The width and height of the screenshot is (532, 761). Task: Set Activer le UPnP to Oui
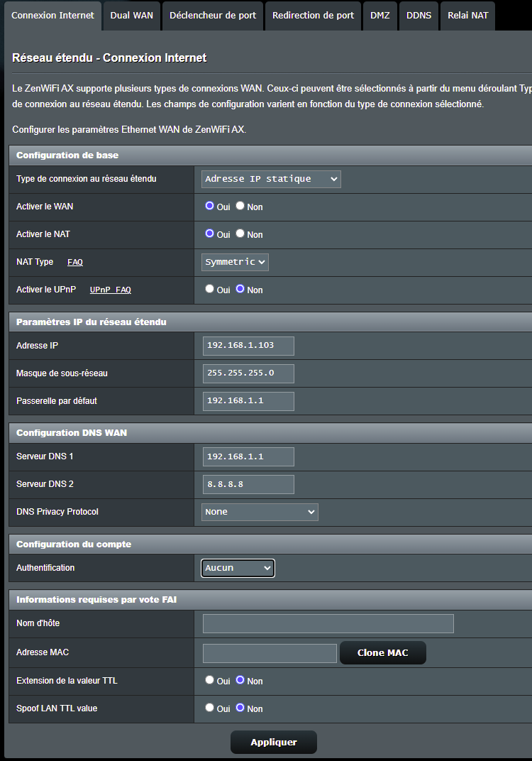[209, 289]
